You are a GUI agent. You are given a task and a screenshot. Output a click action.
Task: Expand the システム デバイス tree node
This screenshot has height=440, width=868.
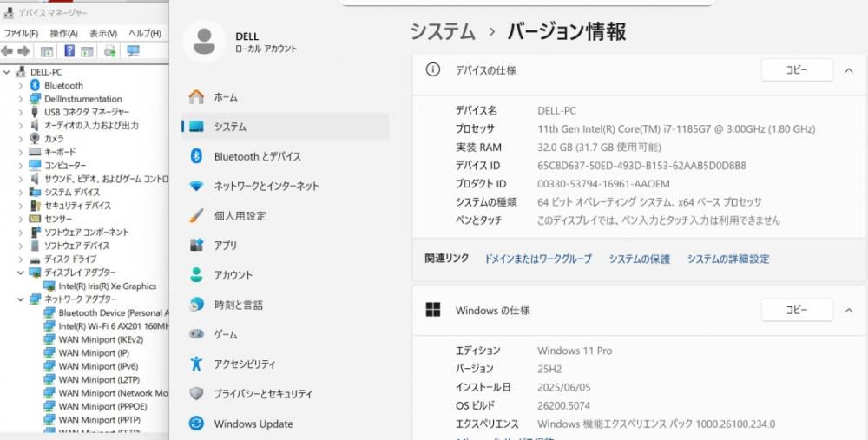pos(21,192)
